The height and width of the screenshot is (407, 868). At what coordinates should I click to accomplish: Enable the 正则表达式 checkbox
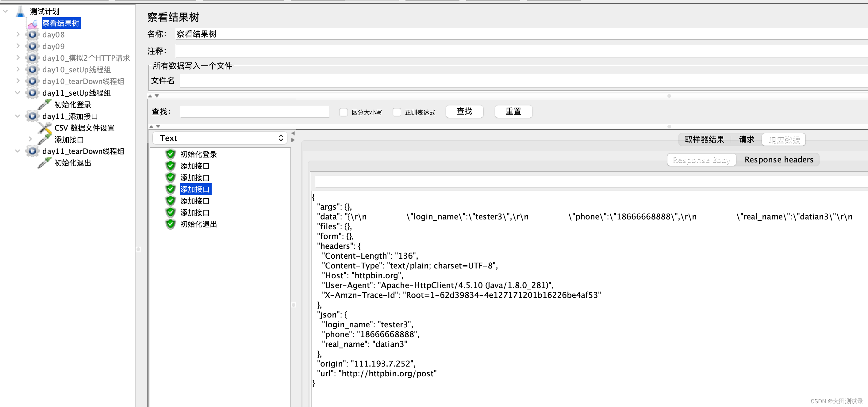click(x=397, y=112)
